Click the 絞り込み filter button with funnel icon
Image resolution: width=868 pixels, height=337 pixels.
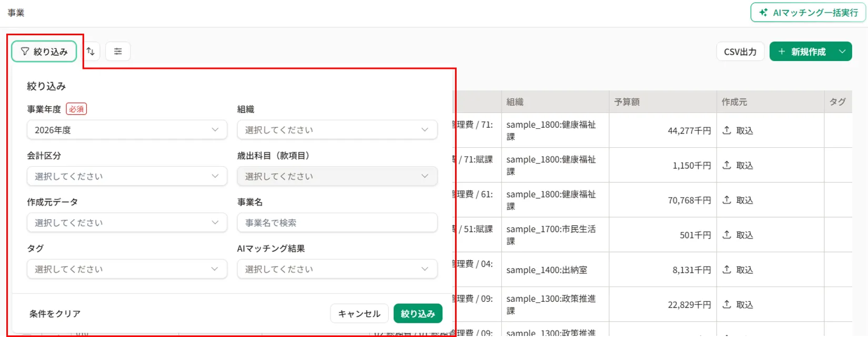[44, 52]
